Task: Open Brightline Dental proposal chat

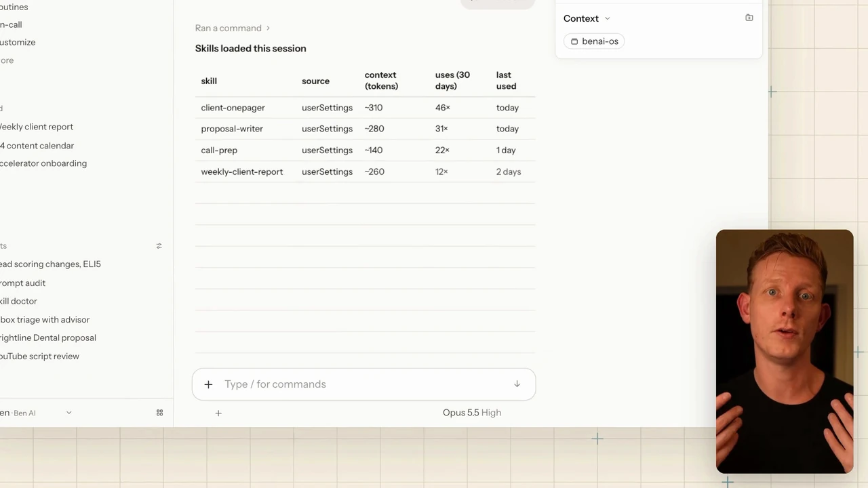Action: pyautogui.click(x=47, y=338)
